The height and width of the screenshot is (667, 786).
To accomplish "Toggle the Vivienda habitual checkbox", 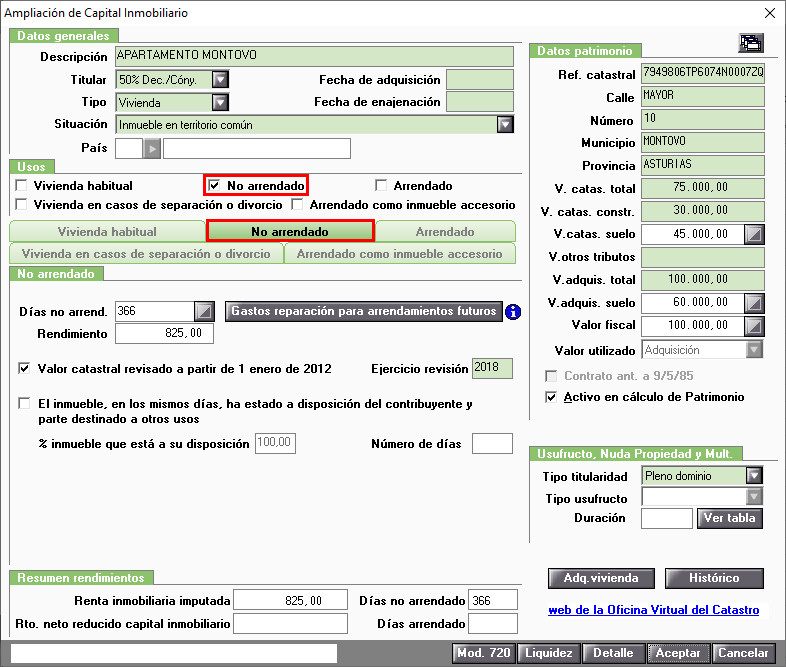I will (21, 185).
